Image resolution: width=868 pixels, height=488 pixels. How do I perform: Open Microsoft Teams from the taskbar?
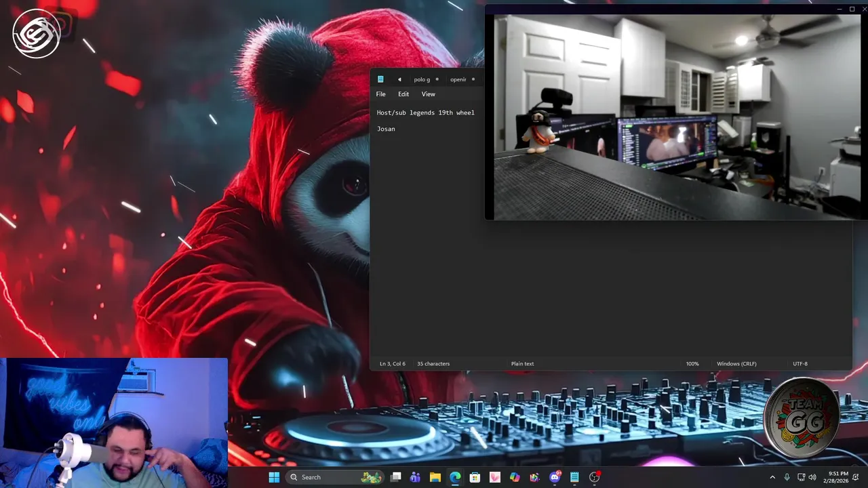[415, 477]
